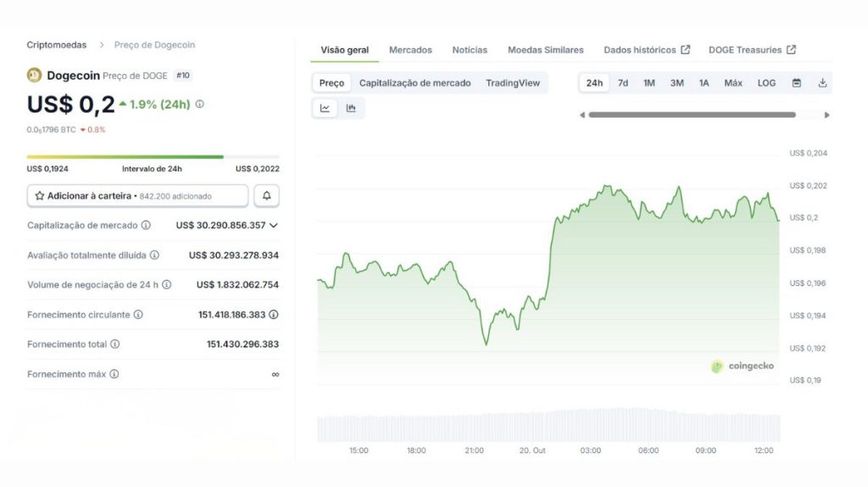This screenshot has width=868, height=487.
Task: Open info icon next to 1.9% (24h)
Action: click(x=200, y=104)
